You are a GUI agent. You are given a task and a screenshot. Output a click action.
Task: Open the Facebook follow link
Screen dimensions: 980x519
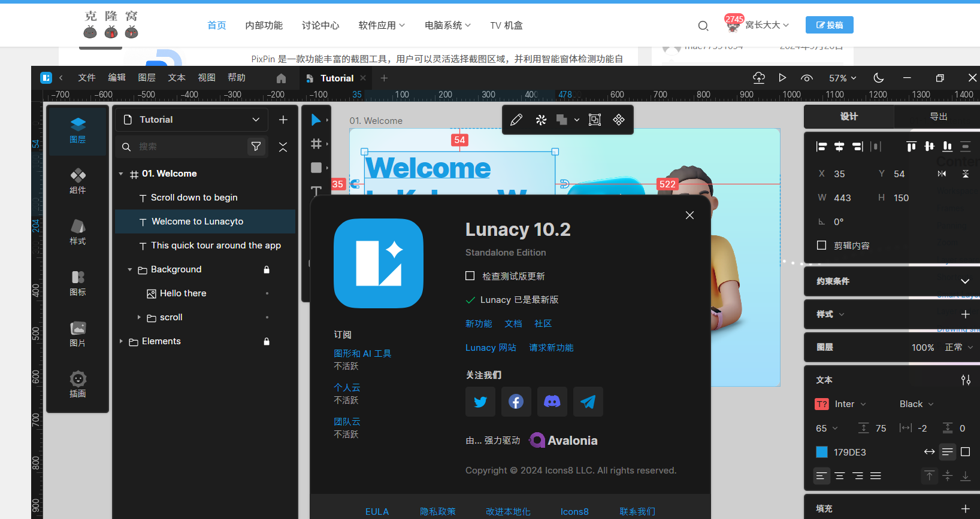[x=516, y=402]
